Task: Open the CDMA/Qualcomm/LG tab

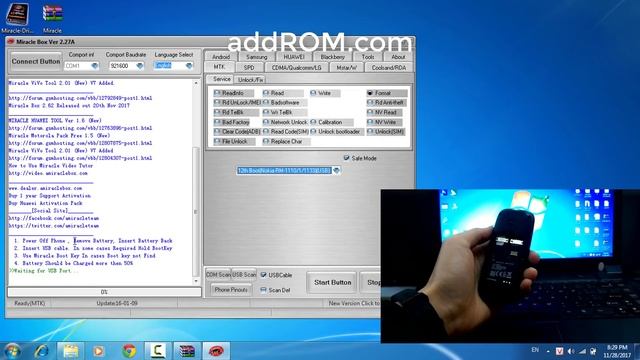Action: (297, 68)
